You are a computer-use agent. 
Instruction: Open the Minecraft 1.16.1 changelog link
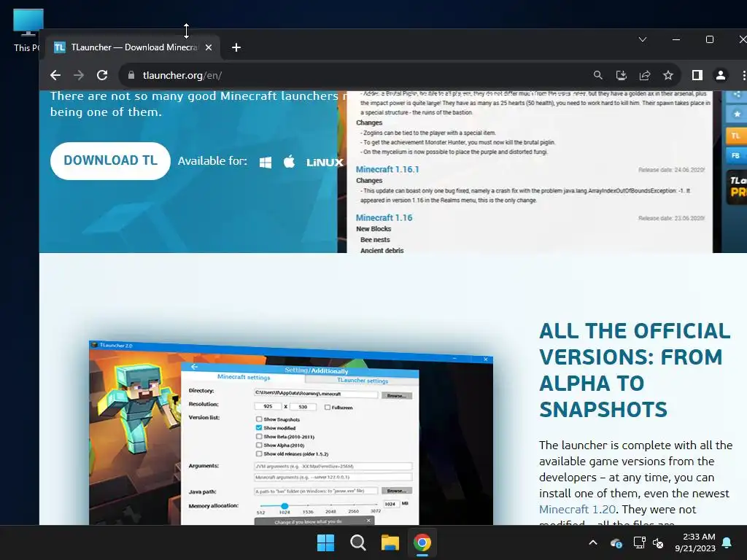[x=387, y=169]
